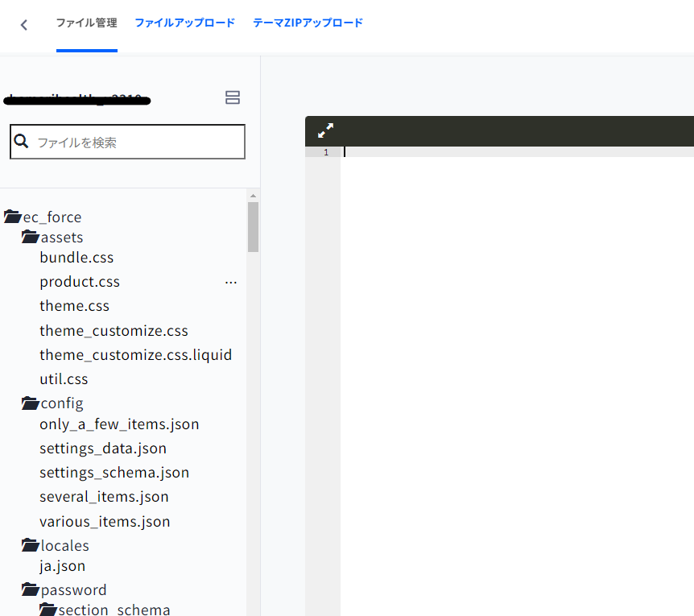Viewport: 694px width, 616px height.
Task: Open the bundle.css file
Action: [x=76, y=258]
